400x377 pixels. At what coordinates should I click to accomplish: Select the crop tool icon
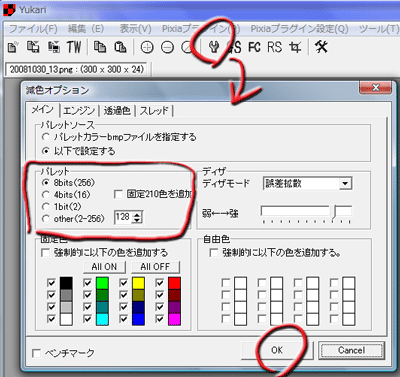click(295, 47)
